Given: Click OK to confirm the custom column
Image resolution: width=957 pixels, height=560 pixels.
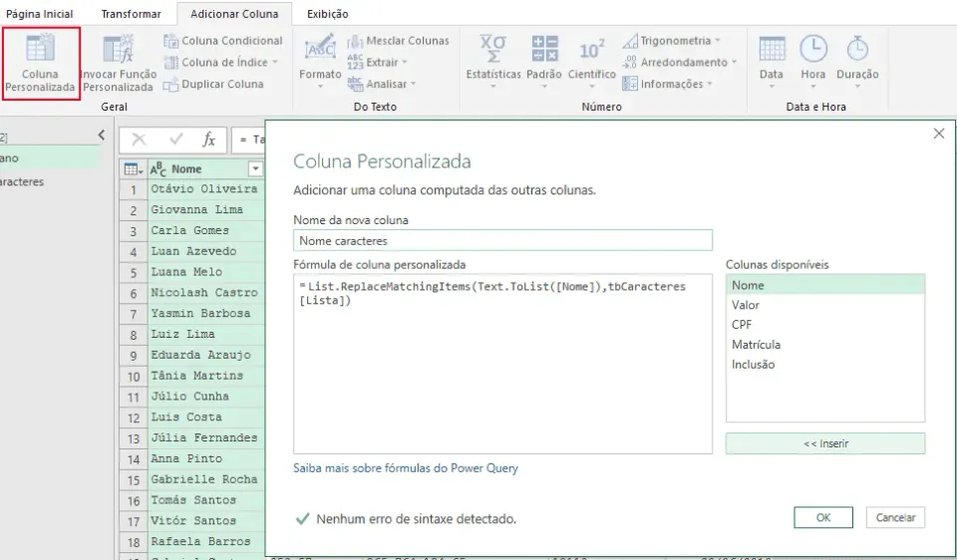Looking at the screenshot, I should point(823,517).
